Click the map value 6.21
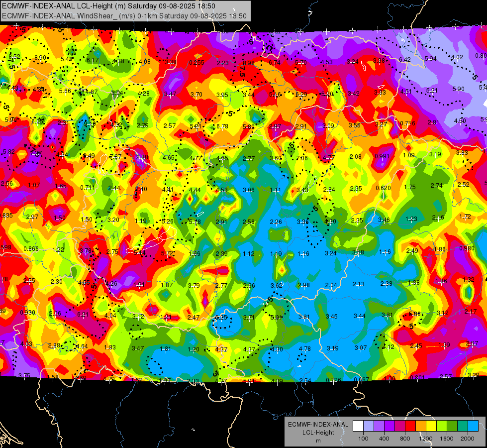Screen dimensions: 487x448 83,315
